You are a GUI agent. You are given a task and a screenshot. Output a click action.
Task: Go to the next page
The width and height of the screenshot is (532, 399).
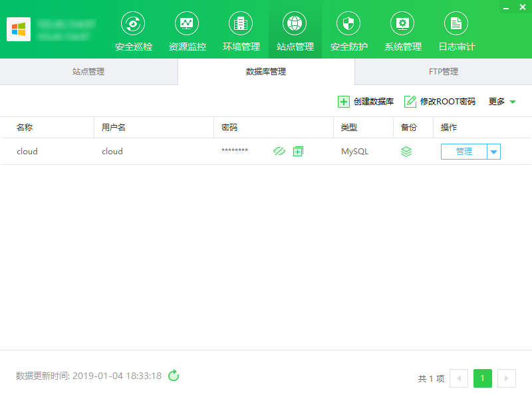click(507, 378)
